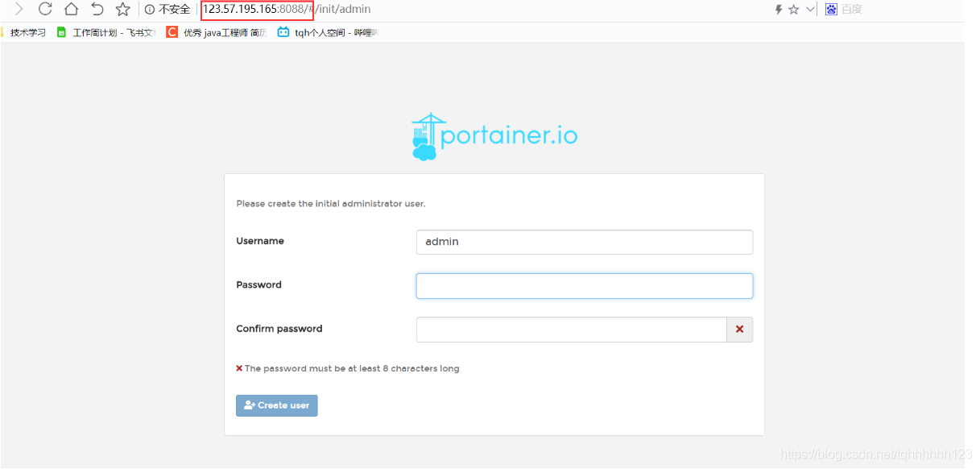This screenshot has height=469, width=980.
Task: Click the undo/restore back arrow icon
Action: [x=97, y=10]
